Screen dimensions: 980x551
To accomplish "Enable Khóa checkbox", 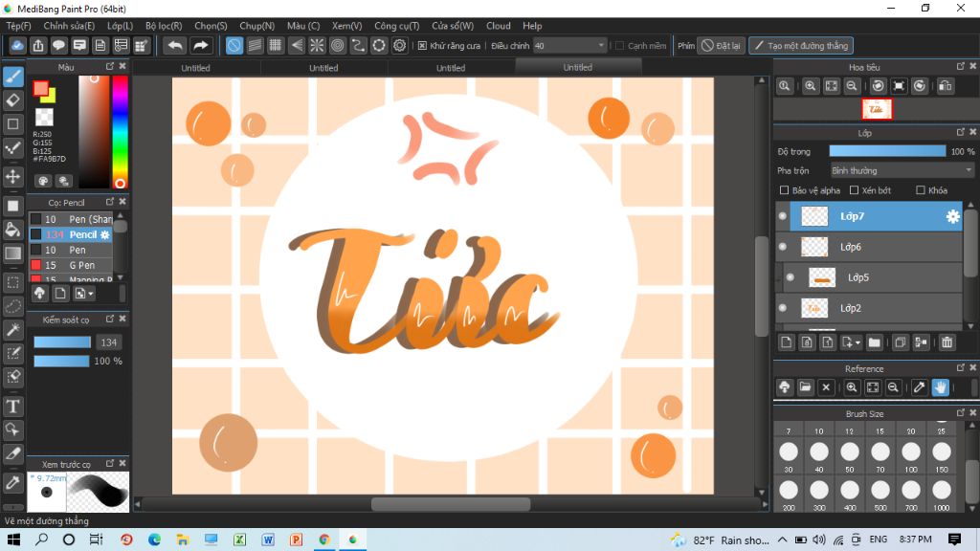I will tap(920, 190).
